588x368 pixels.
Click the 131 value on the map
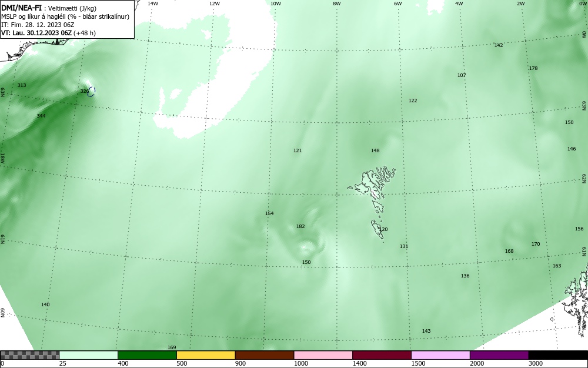click(x=404, y=246)
